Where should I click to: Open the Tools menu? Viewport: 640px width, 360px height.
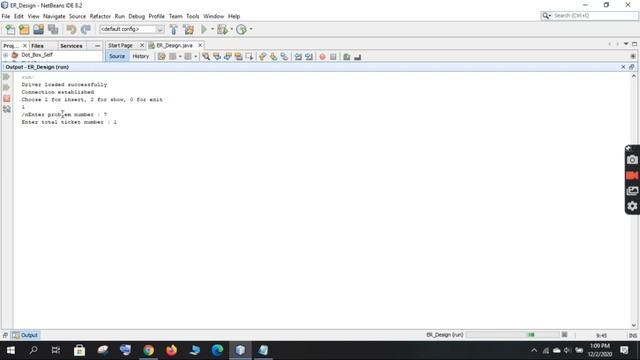tap(193, 16)
